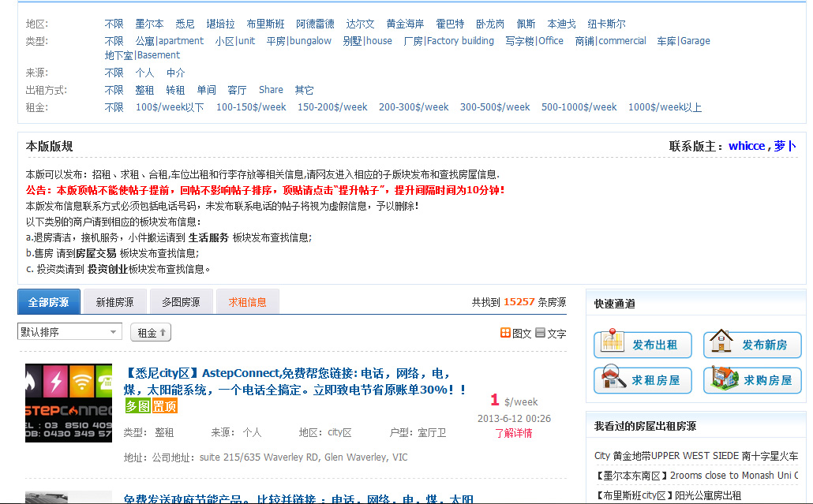Select 单间 rental method

pyautogui.click(x=206, y=90)
